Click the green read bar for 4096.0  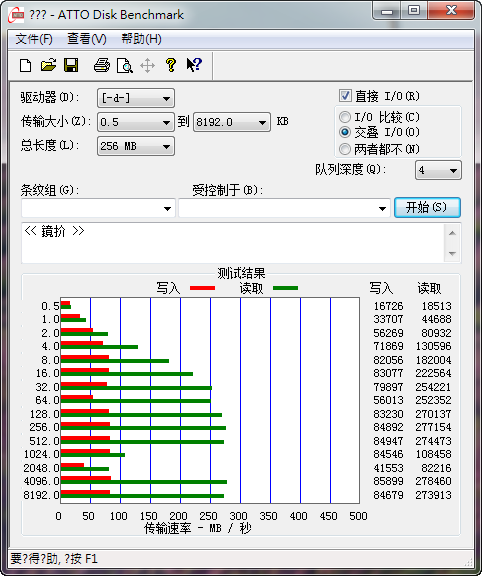click(x=144, y=482)
